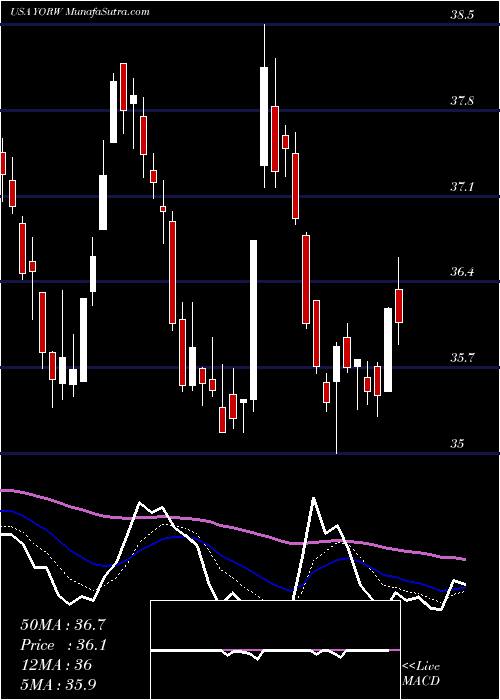
Task: Click the 12MA : 36 readout
Action: coord(56,665)
